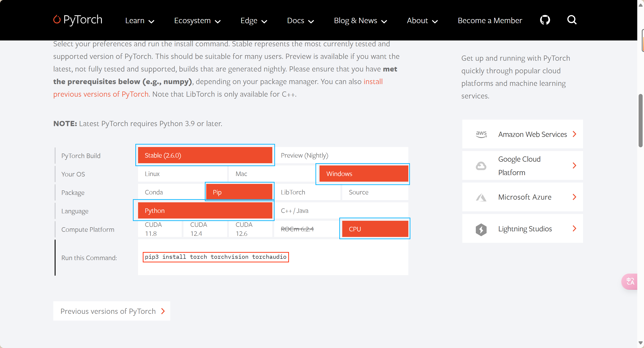Follow install previous versions text link
The width and height of the screenshot is (644, 348).
(101, 94)
